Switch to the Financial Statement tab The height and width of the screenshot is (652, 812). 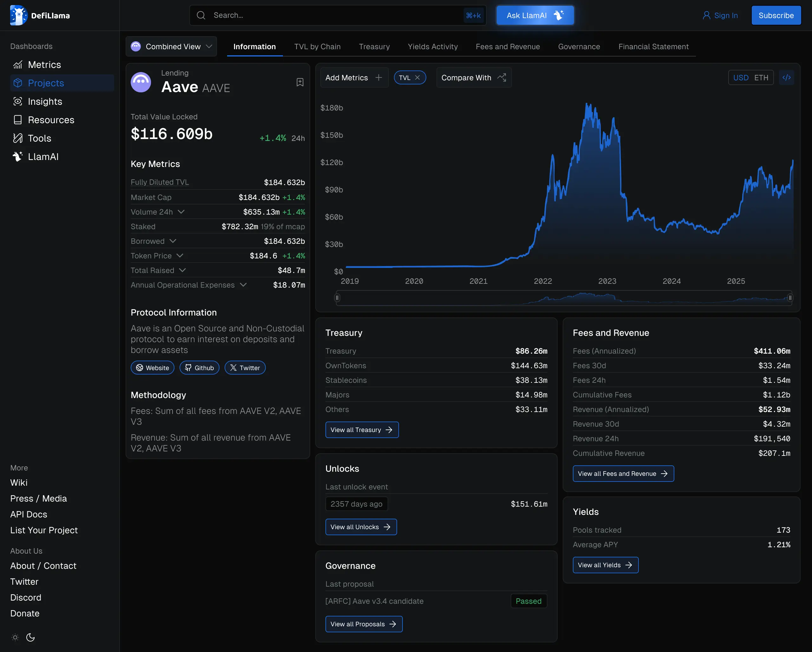[653, 47]
